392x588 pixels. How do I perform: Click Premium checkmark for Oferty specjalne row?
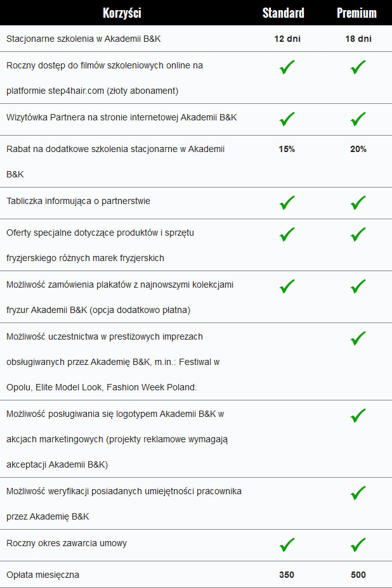tap(358, 234)
